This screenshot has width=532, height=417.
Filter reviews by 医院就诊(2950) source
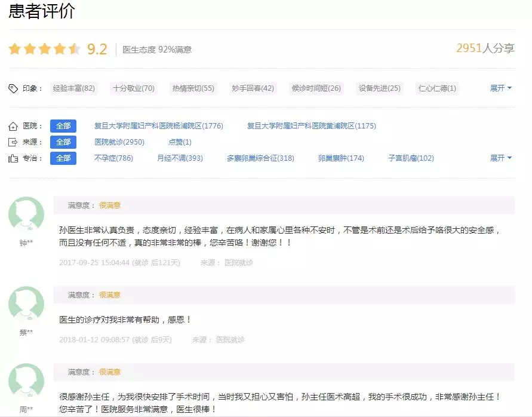pos(119,142)
